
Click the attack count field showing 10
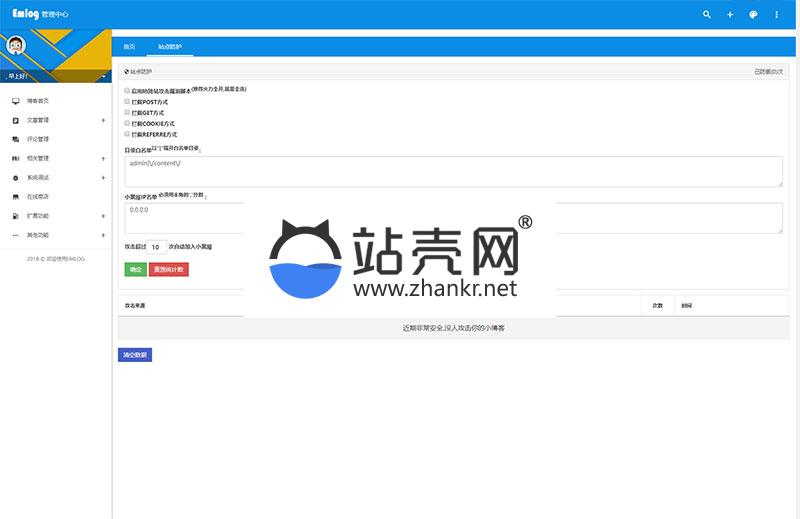(157, 246)
